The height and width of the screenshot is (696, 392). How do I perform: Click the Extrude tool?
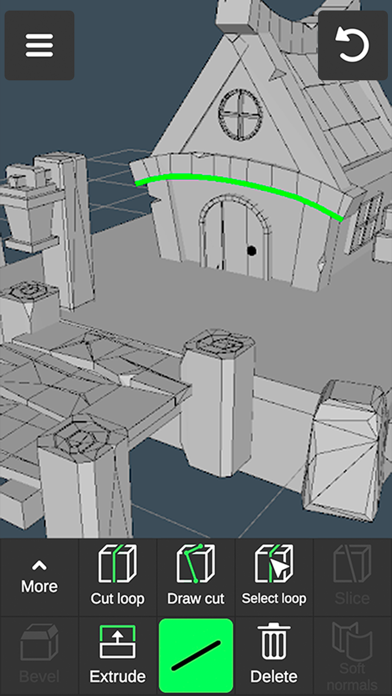coord(118,655)
